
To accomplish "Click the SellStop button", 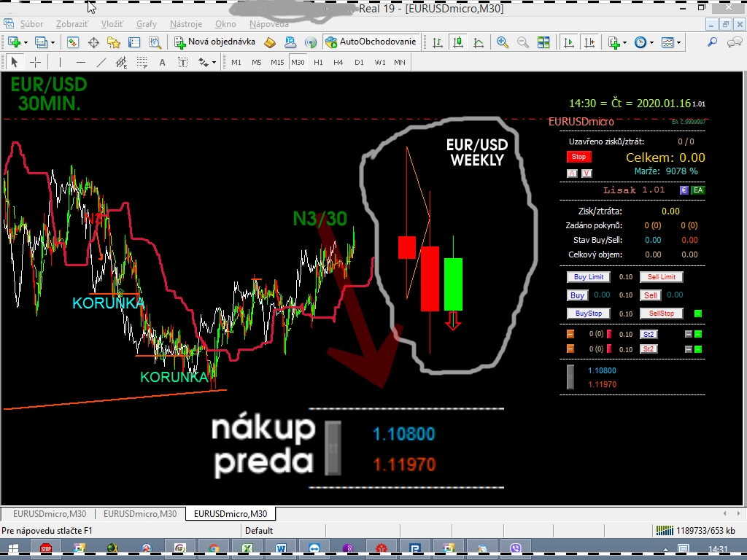I will click(x=661, y=314).
